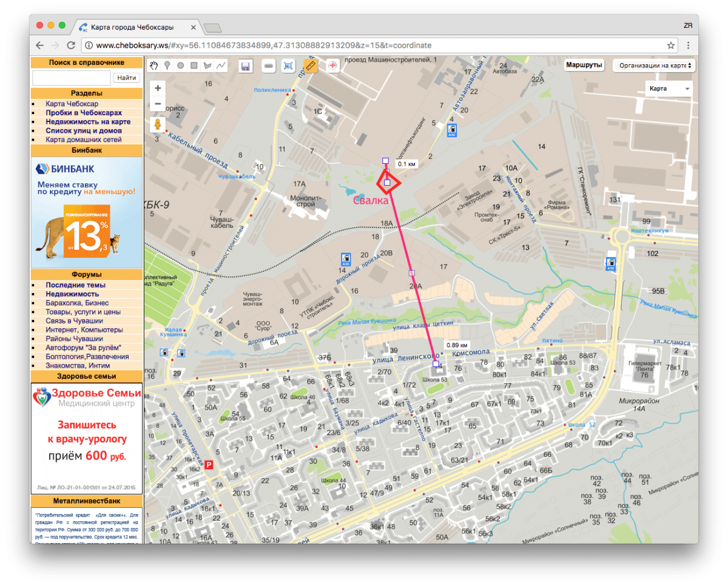Pick the rectangle drawing tool
Screen dimensions: 728x585
[x=194, y=66]
